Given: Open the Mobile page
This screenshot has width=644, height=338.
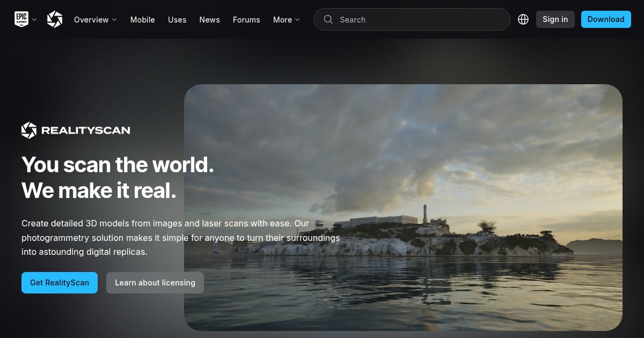Looking at the screenshot, I should (x=143, y=20).
